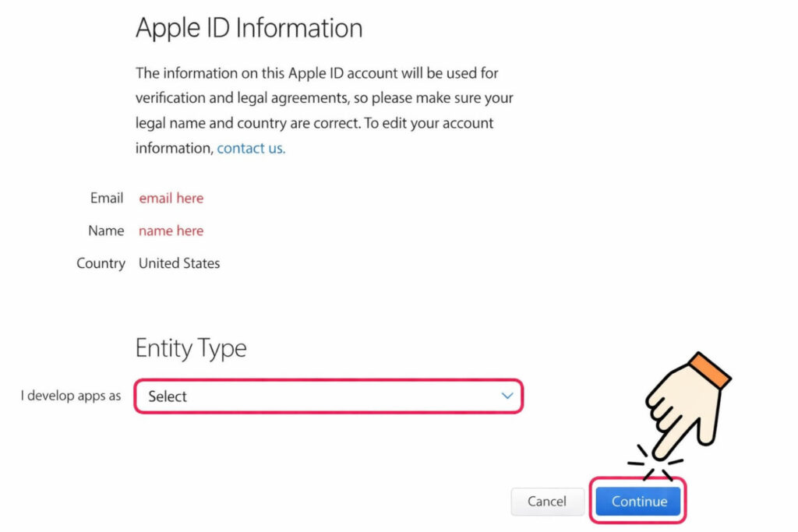798x532 pixels.
Task: Click the Country field label
Action: pos(101,263)
